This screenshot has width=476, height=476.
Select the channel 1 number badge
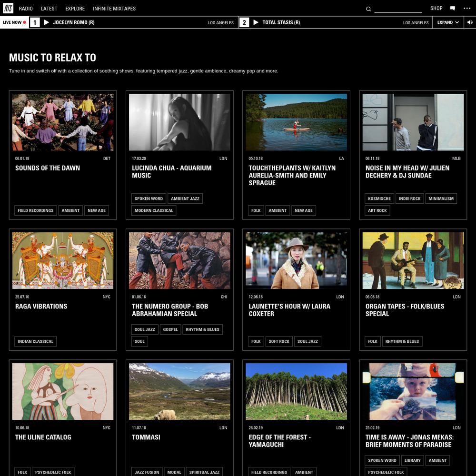[35, 22]
